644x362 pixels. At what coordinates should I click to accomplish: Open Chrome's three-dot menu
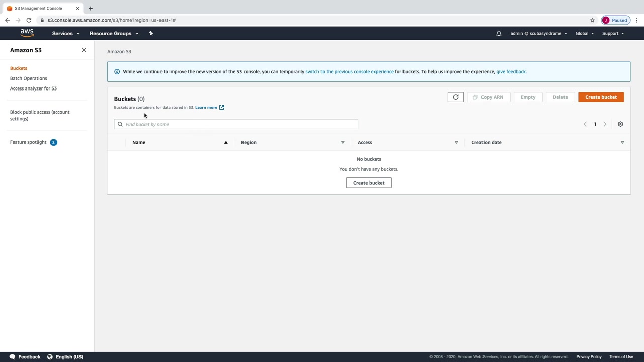point(636,20)
